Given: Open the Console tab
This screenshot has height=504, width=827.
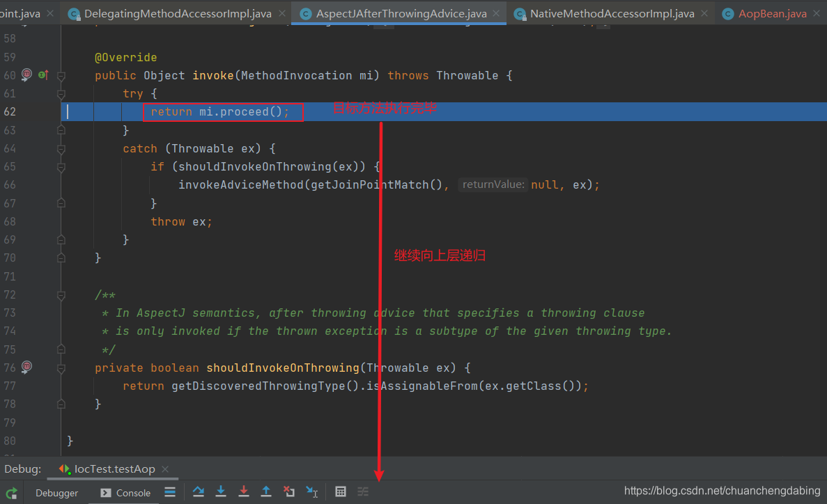Looking at the screenshot, I should (125, 493).
